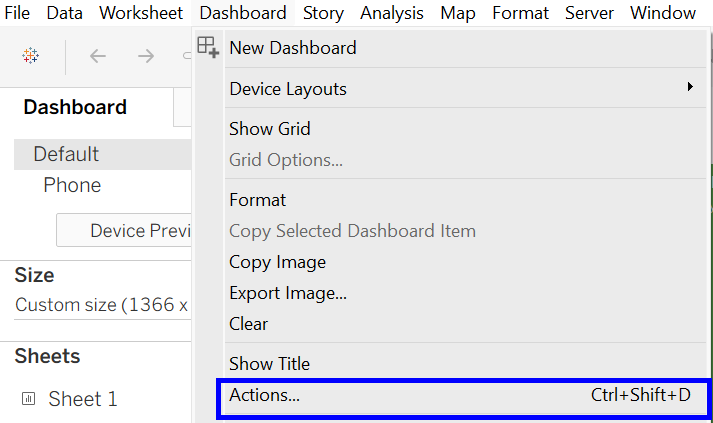713x423 pixels.
Task: Click the back arrow undo icon
Action: (x=98, y=56)
